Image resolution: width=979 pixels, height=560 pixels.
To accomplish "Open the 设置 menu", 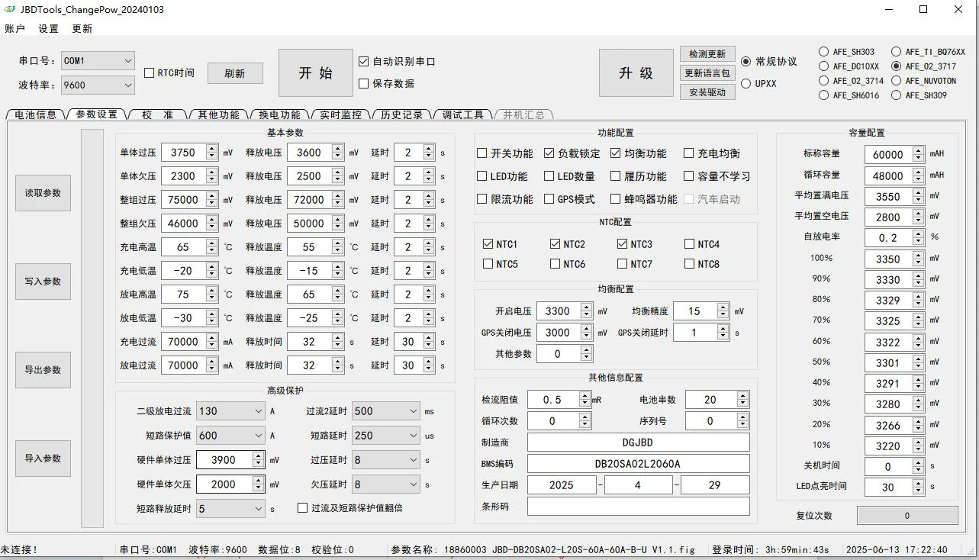I will tap(48, 28).
